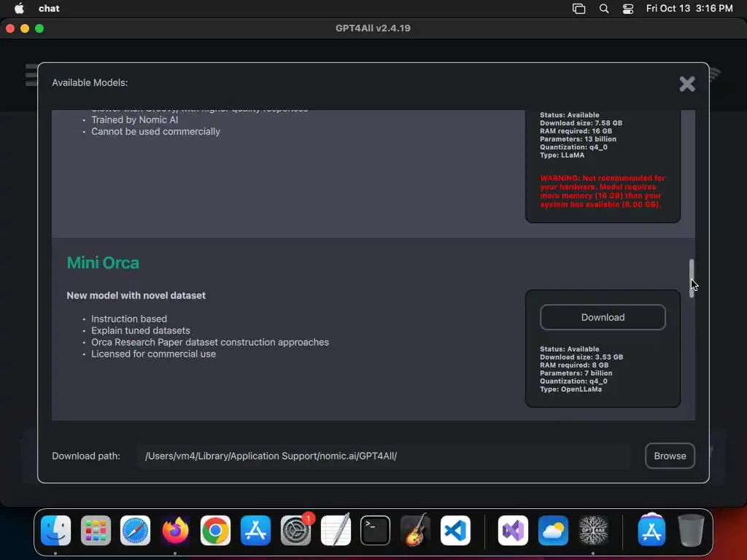Click 'Download size: 3.53 GB' text
Viewport: 747px width, 560px height.
click(581, 357)
